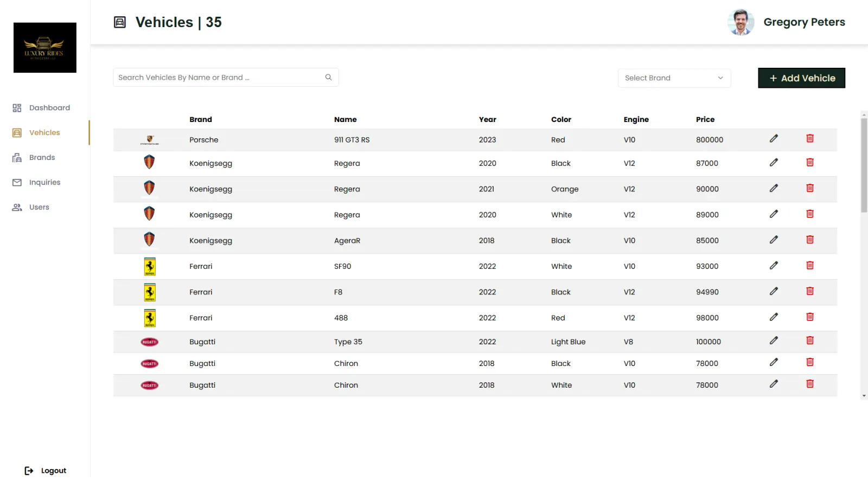Click the Logout link
Image resolution: width=868 pixels, height=488 pixels.
[x=54, y=471]
